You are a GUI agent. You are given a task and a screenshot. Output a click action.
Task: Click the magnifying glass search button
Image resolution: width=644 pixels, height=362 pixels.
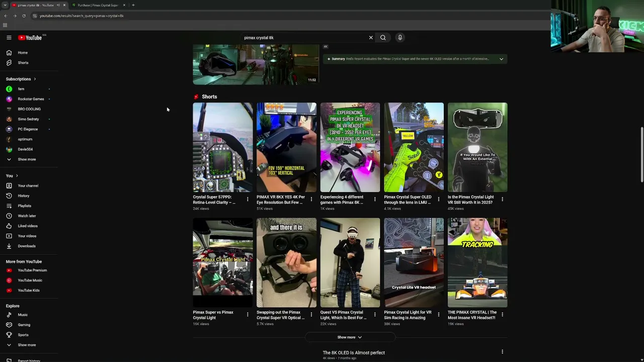[383, 38]
